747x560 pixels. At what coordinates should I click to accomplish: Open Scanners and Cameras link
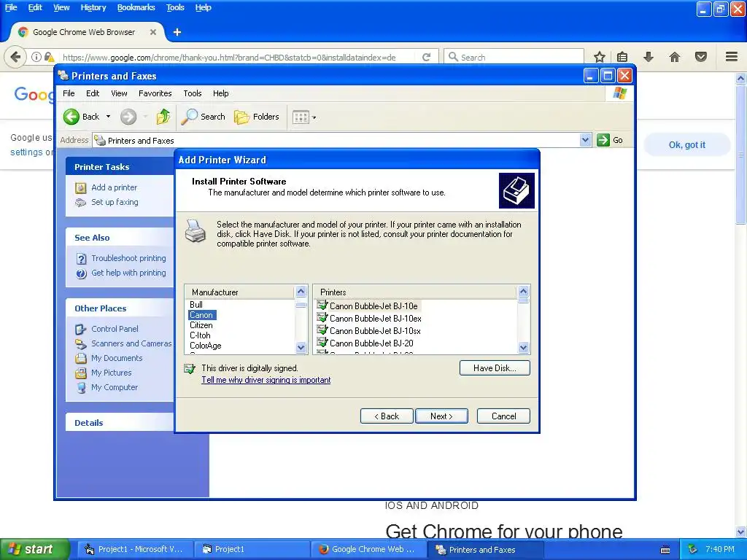[131, 343]
